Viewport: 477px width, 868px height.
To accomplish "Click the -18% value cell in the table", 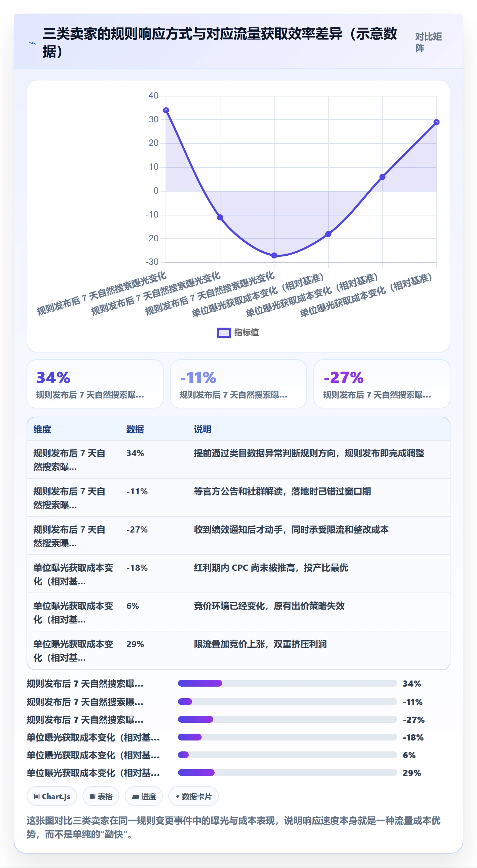I will [x=137, y=568].
